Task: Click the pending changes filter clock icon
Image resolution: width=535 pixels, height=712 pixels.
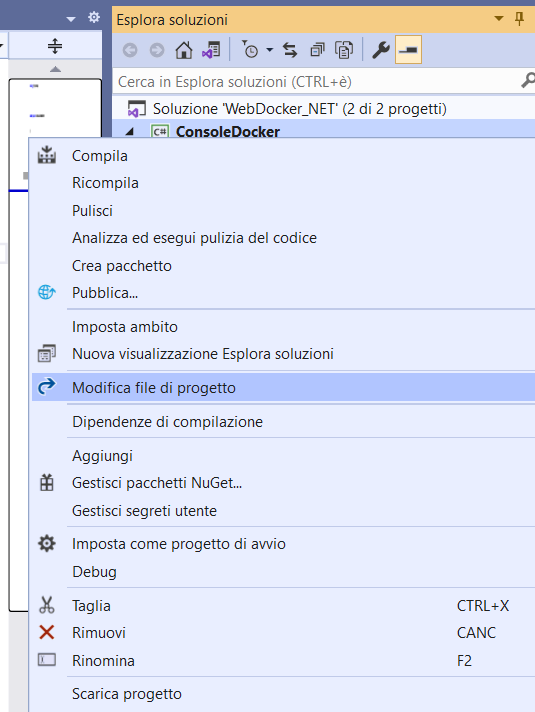Action: click(250, 50)
